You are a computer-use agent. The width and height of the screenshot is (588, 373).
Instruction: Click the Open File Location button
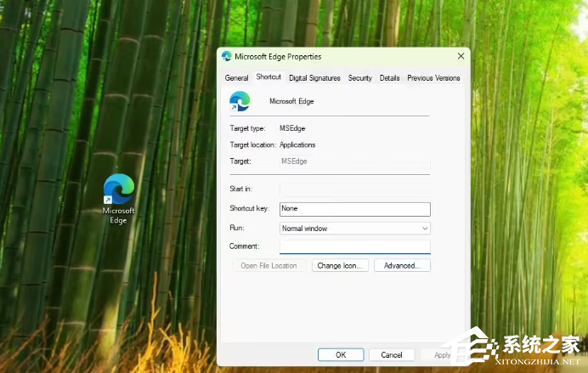tap(269, 266)
